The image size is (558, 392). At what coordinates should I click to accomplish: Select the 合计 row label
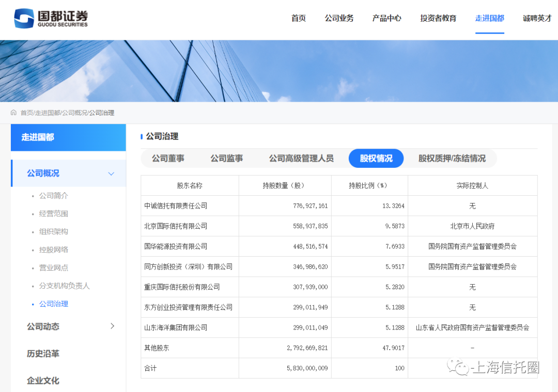pyautogui.click(x=150, y=368)
